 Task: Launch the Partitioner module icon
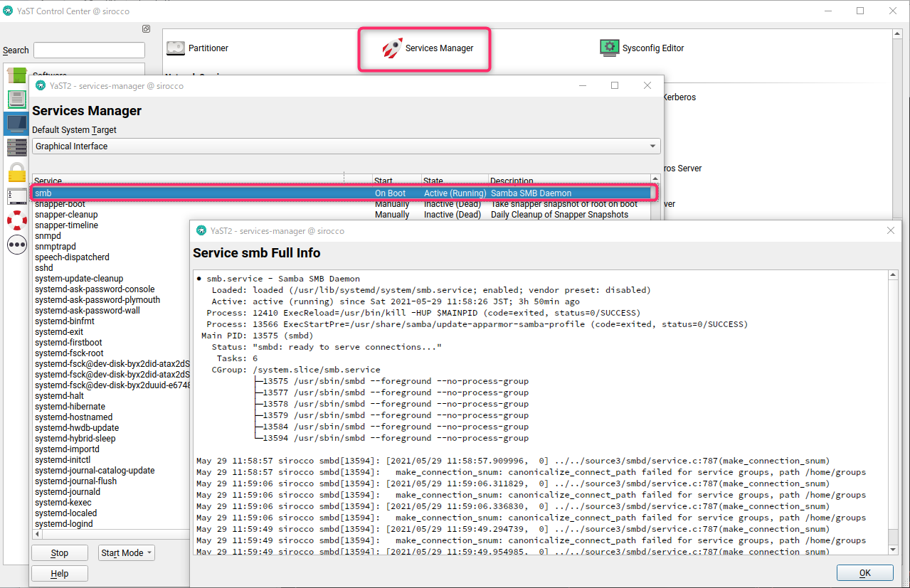pyautogui.click(x=175, y=48)
